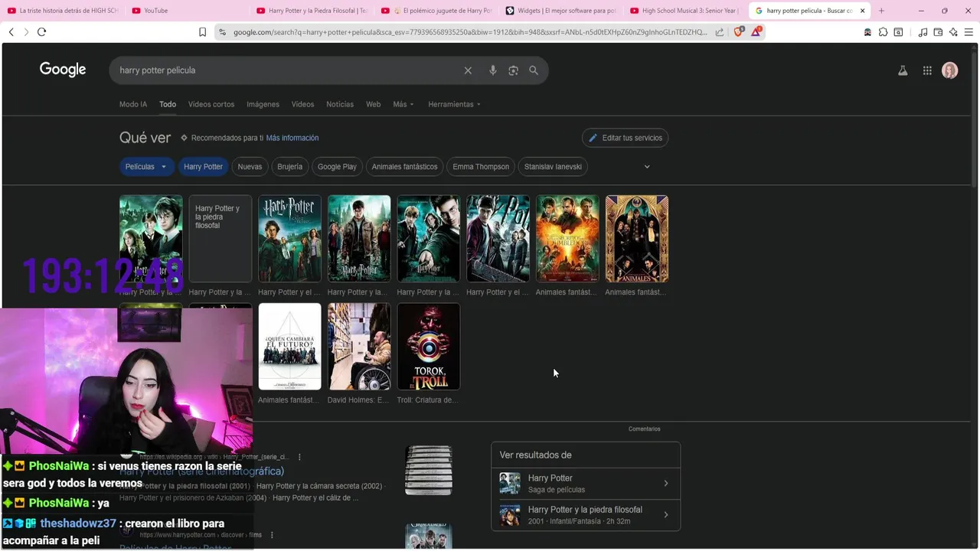Screen dimensions: 980x551
Task: Click the share page icon in address bar
Action: click(720, 32)
